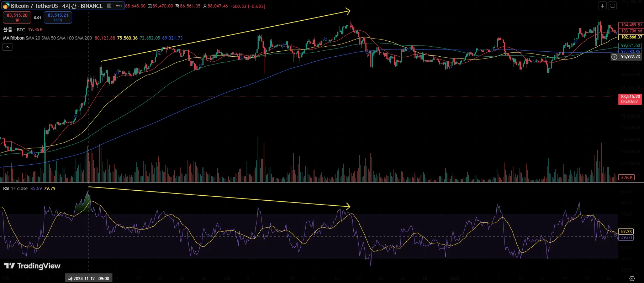644x283 pixels.
Task: Click the Bitcoin symbol logo icon
Action: tap(6, 6)
